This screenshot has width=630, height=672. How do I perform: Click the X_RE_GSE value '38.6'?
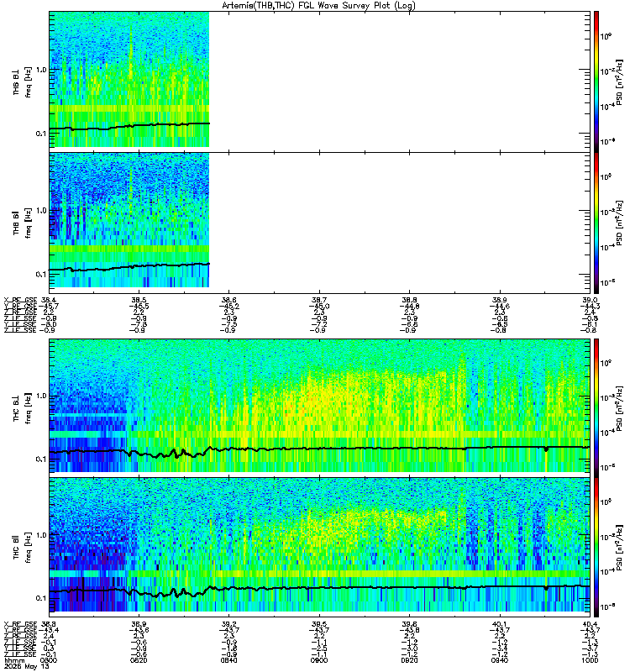(x=228, y=300)
